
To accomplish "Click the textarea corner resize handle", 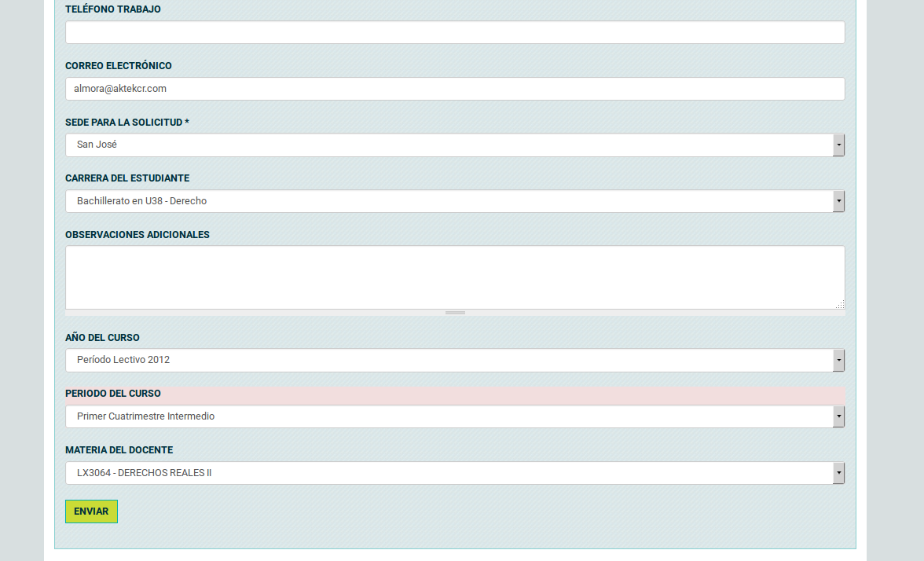I will coord(840,303).
